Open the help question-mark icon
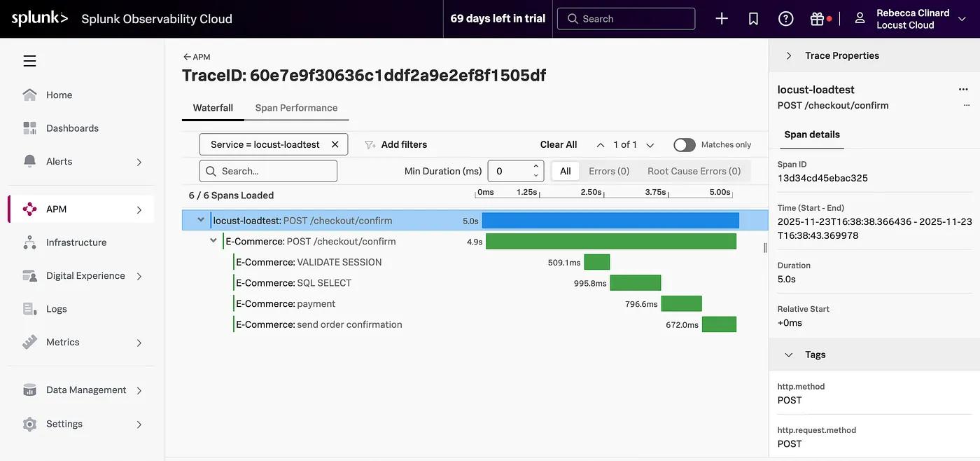Viewport: 980px width, 461px height. click(x=785, y=18)
